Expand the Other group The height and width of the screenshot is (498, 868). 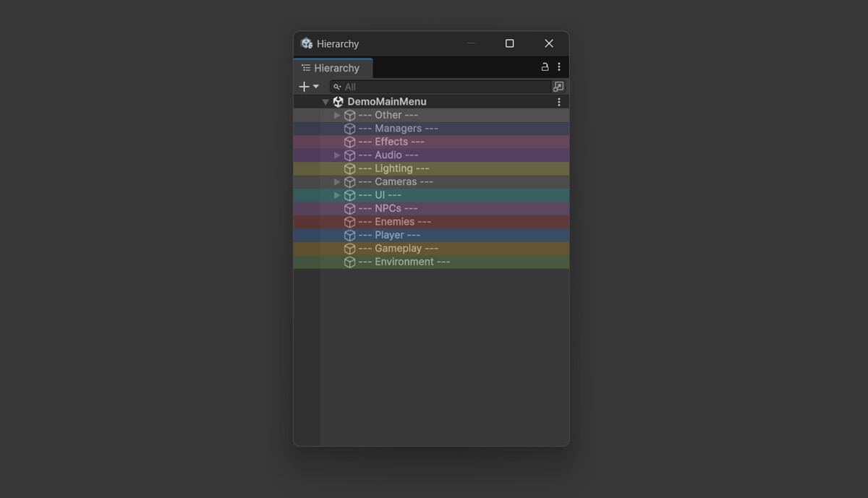[x=337, y=115]
